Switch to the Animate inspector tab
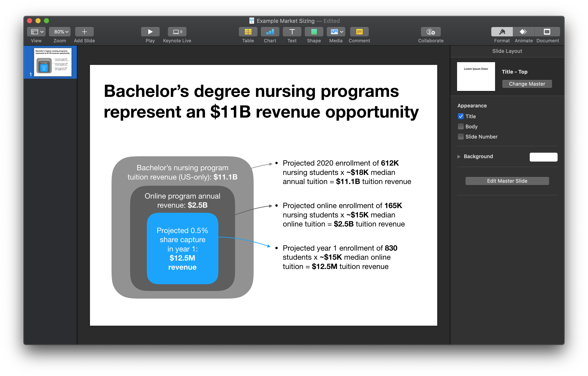The image size is (588, 376). click(x=524, y=32)
